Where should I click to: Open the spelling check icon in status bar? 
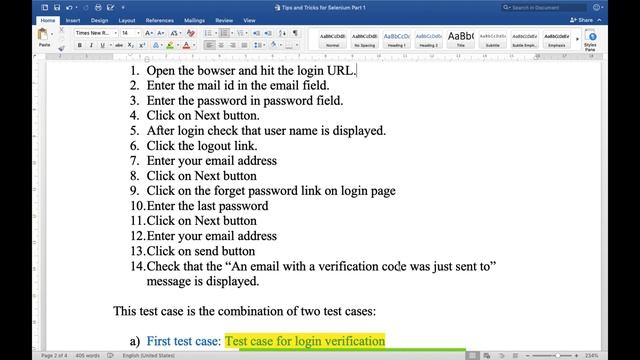point(110,356)
